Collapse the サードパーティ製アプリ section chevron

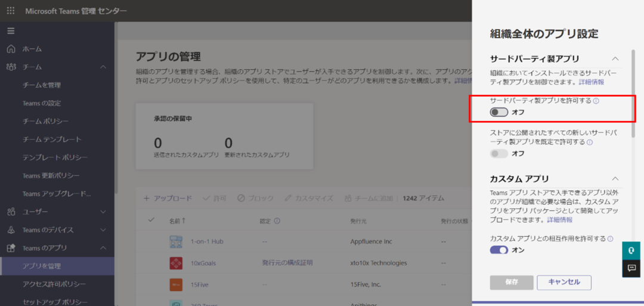(x=615, y=58)
